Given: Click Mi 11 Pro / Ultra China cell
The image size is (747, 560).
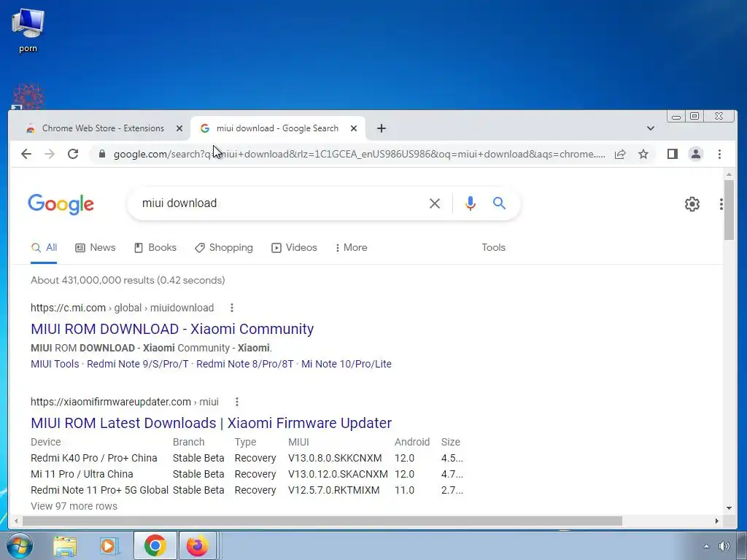Looking at the screenshot, I should pos(82,474).
